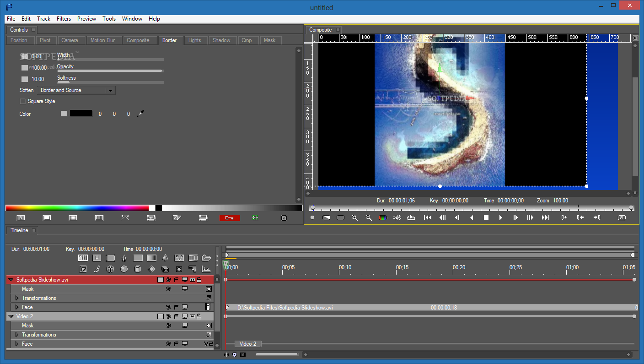The height and width of the screenshot is (364, 644).
Task: Click the delete icon below color bar
Action: point(284,218)
